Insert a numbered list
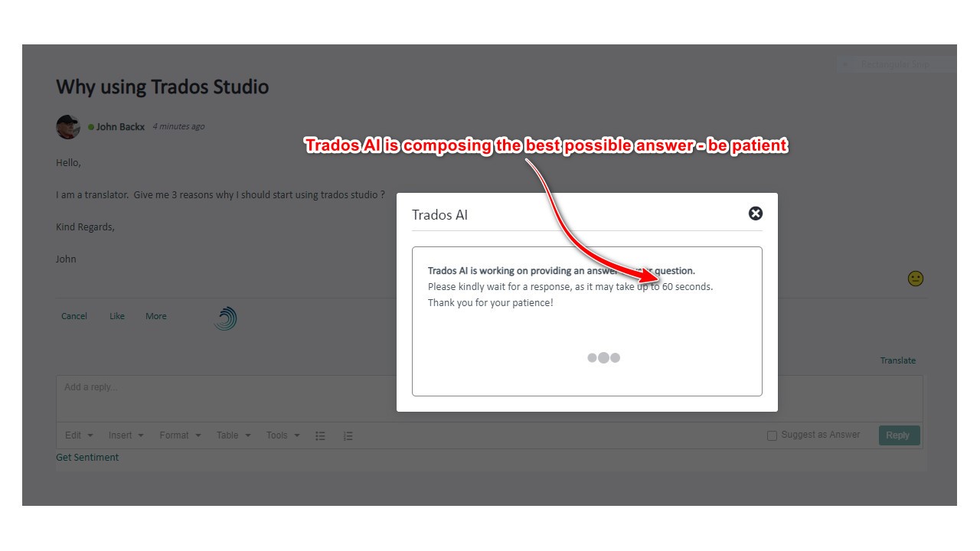The height and width of the screenshot is (551, 980). (x=348, y=435)
